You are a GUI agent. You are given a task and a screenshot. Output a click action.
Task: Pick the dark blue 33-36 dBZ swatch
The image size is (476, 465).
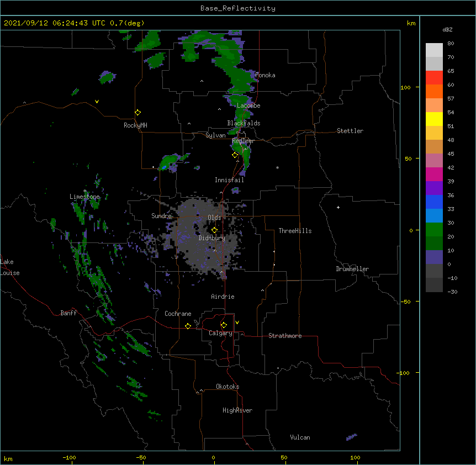click(x=434, y=202)
